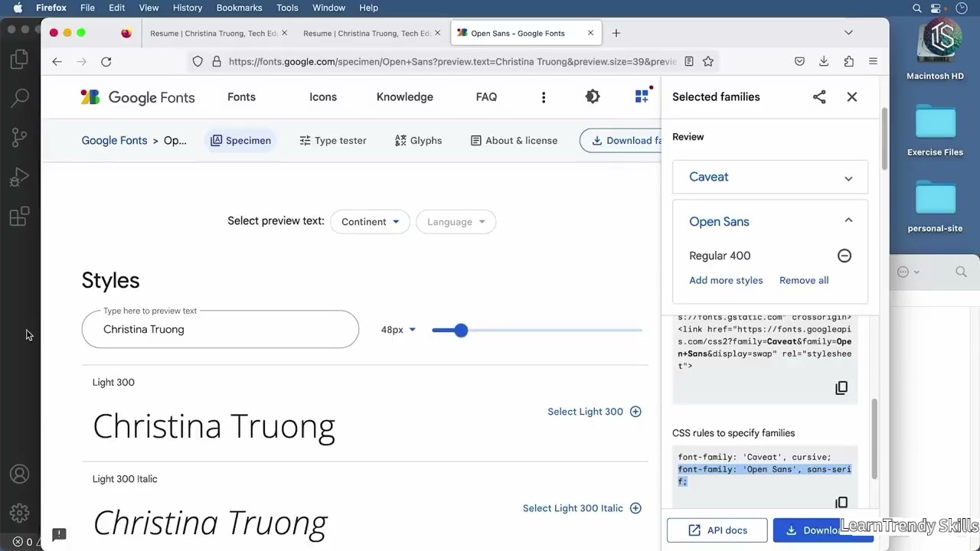The image size is (980, 551).
Task: Open Firefox extensions puzzle icon
Action: [848, 61]
